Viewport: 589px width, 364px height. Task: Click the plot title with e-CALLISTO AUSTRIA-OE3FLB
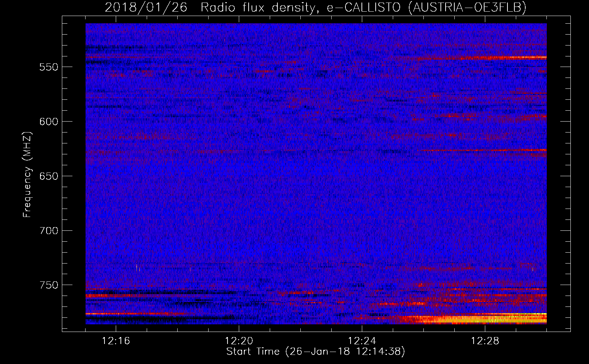tap(316, 7)
